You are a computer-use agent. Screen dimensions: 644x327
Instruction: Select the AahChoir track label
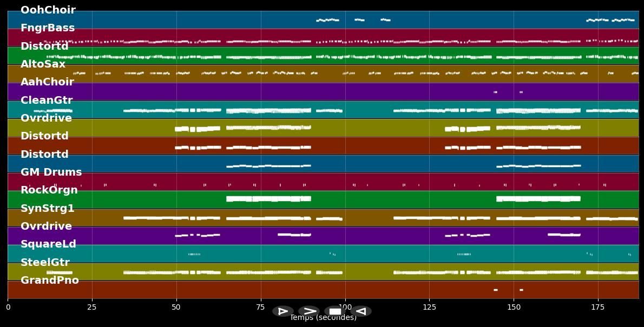click(x=47, y=82)
